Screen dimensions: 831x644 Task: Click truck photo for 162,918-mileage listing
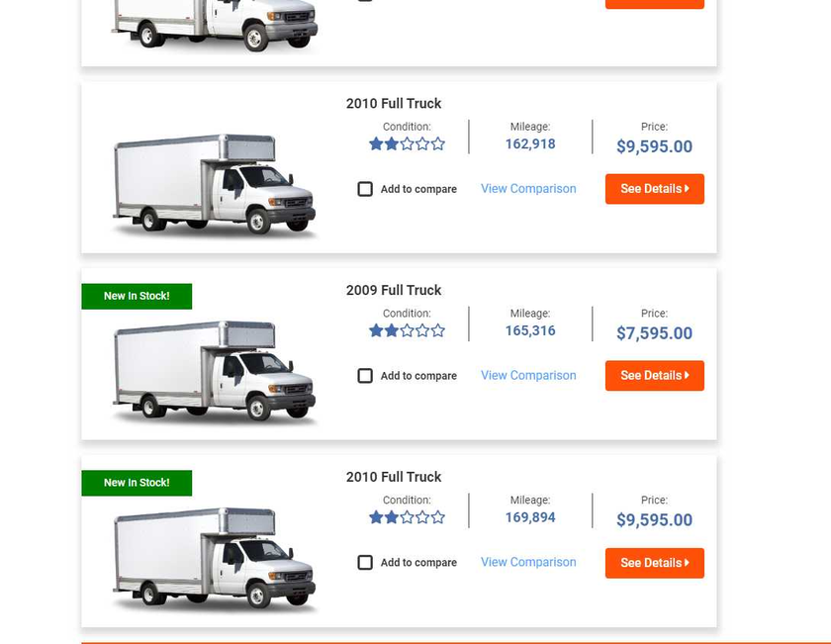pos(215,184)
